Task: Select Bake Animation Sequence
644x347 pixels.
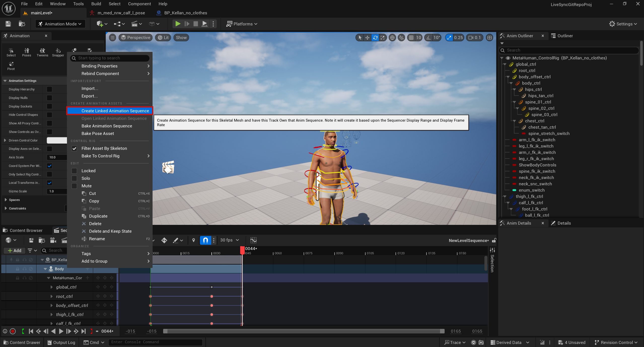Action: click(x=110, y=126)
